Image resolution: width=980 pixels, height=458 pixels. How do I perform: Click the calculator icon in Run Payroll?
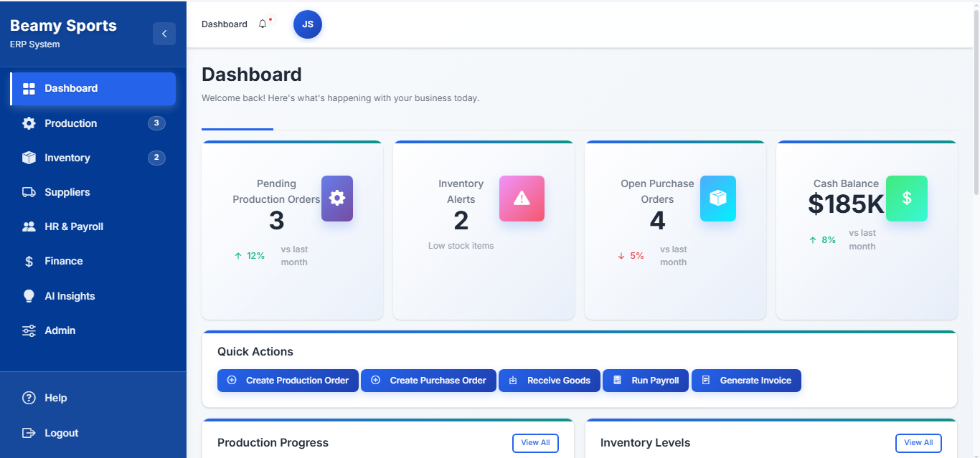click(617, 381)
